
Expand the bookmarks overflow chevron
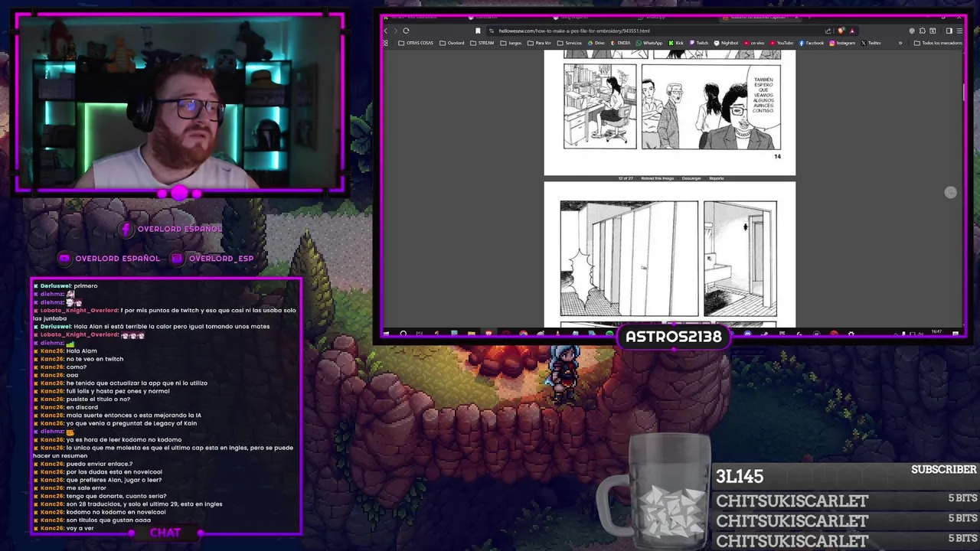click(x=900, y=43)
